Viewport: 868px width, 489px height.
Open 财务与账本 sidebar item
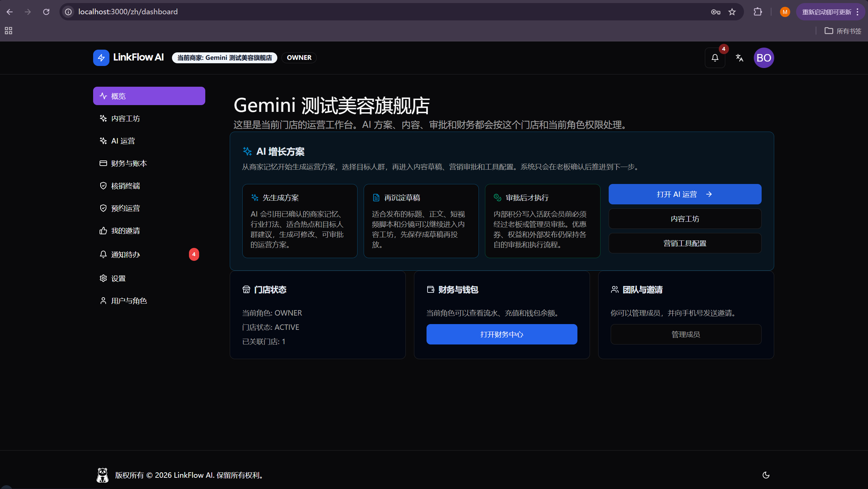point(149,163)
